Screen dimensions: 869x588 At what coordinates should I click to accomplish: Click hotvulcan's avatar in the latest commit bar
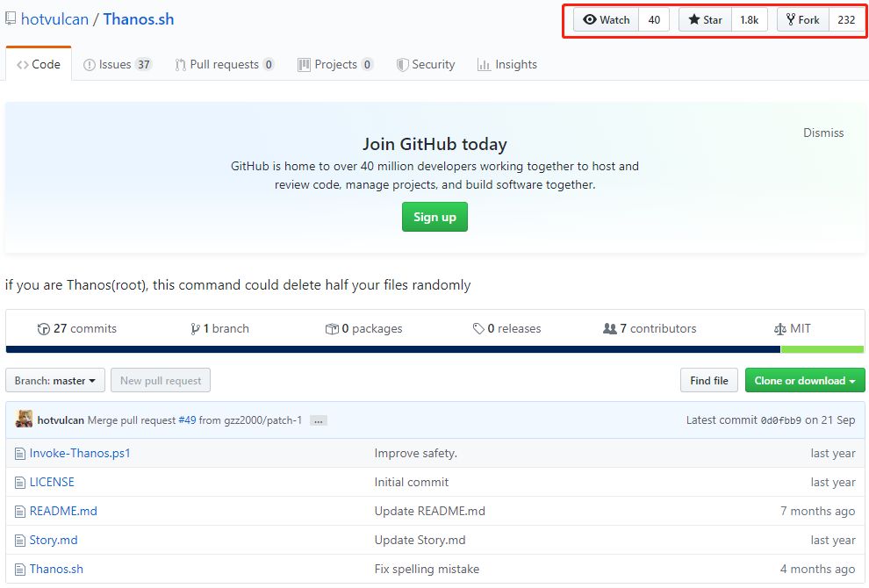point(24,419)
